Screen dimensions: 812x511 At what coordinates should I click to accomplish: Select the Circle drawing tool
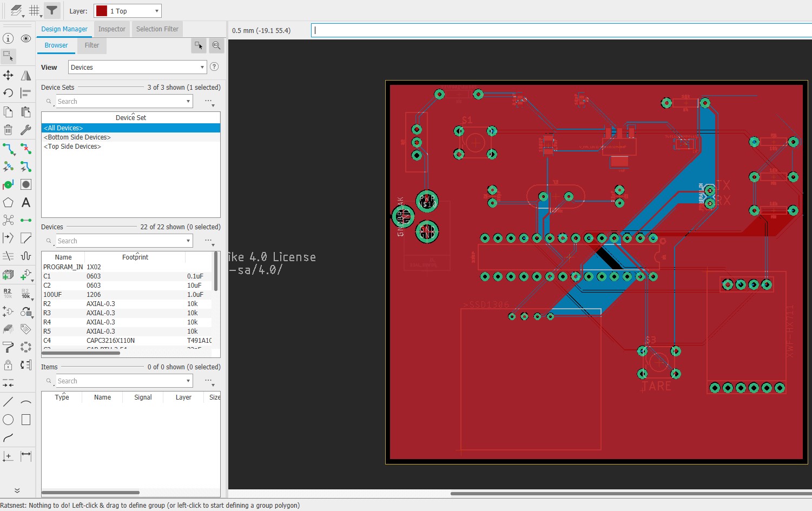point(8,420)
